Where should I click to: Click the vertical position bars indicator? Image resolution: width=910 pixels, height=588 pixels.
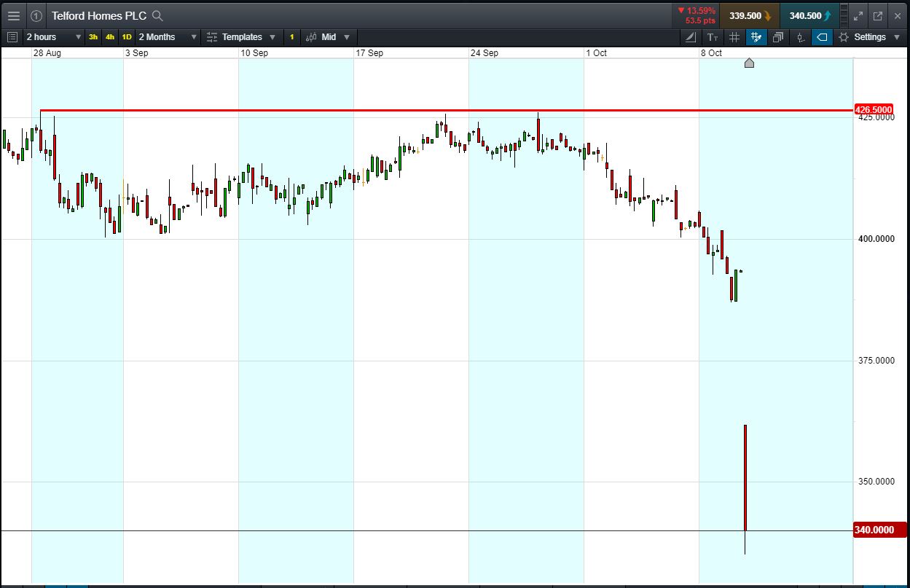tap(844, 15)
